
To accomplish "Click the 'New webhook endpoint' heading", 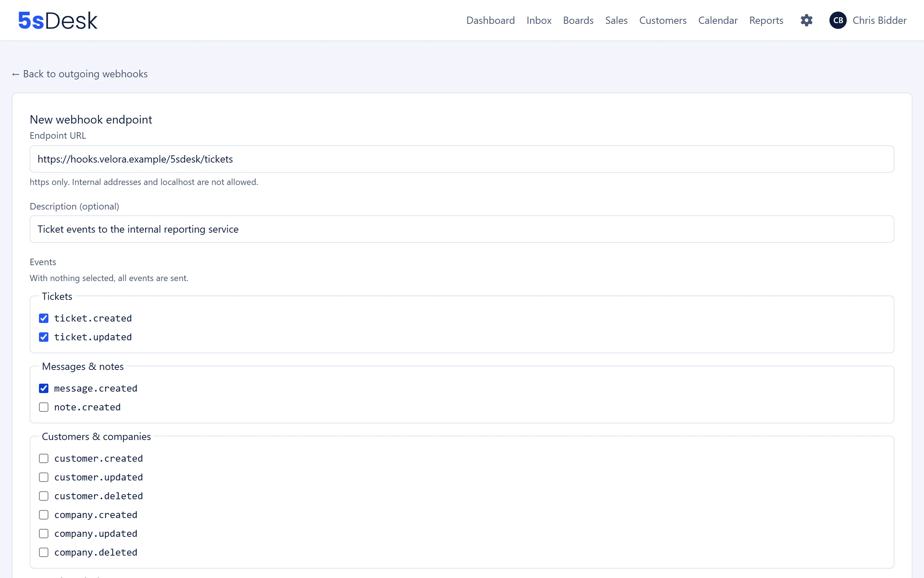I will [91, 119].
